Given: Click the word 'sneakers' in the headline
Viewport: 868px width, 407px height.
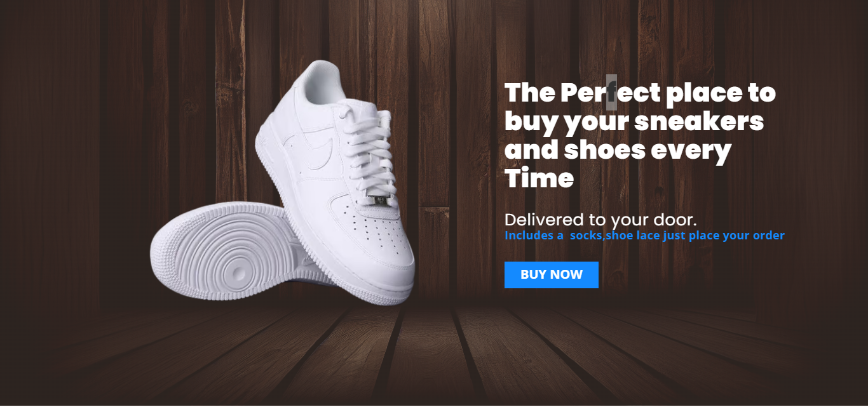Looking at the screenshot, I should tap(699, 121).
